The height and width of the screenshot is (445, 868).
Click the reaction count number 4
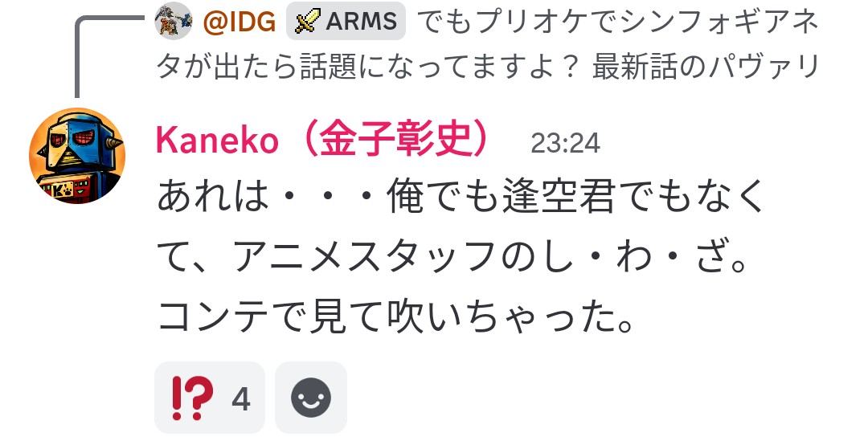click(241, 398)
